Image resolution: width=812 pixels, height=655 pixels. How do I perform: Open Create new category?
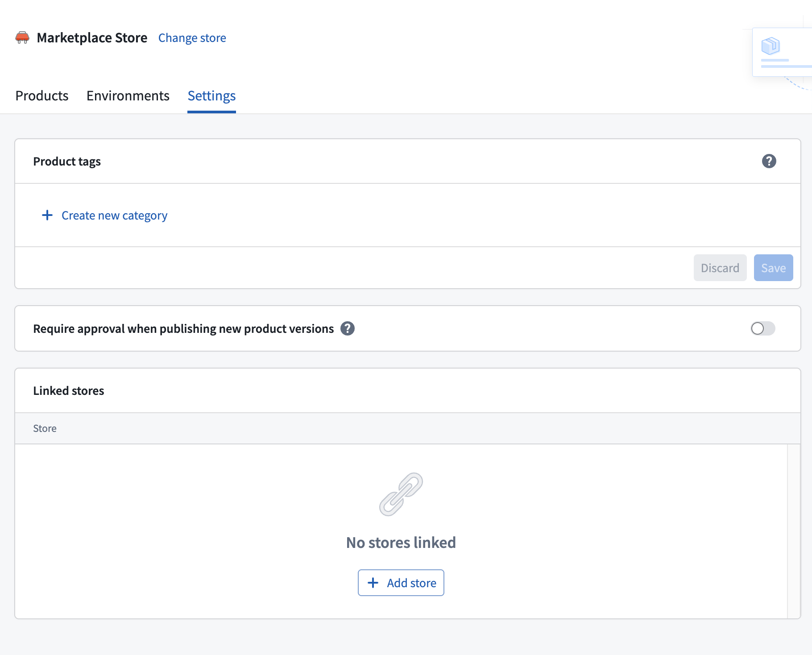pyautogui.click(x=114, y=216)
